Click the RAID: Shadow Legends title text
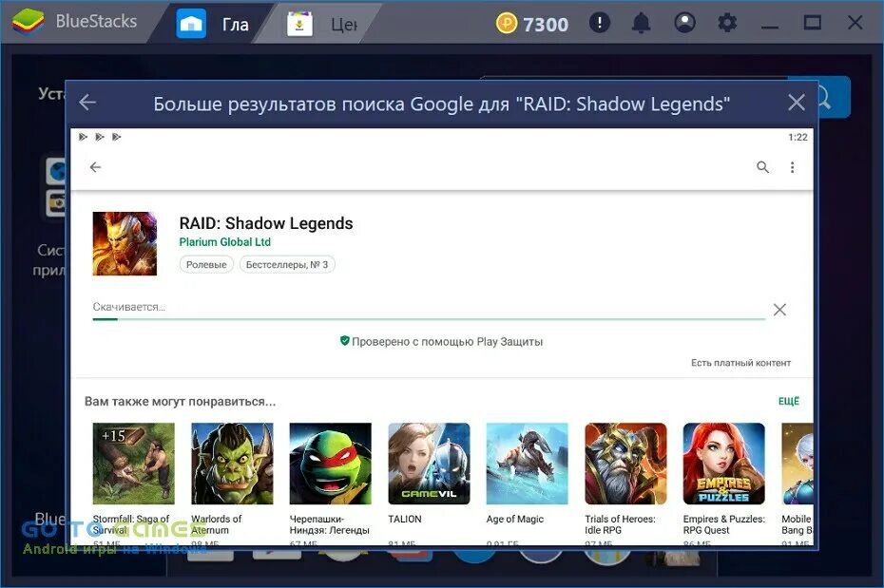884x588 pixels. 266,223
